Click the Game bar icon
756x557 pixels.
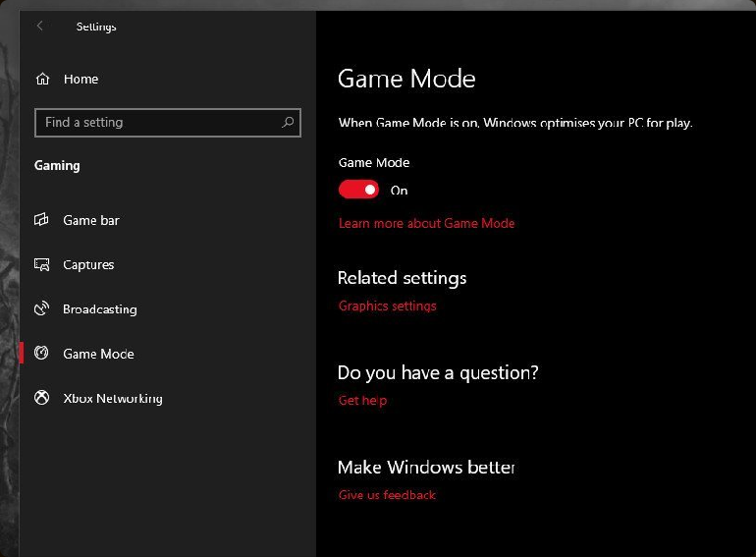pyautogui.click(x=41, y=220)
